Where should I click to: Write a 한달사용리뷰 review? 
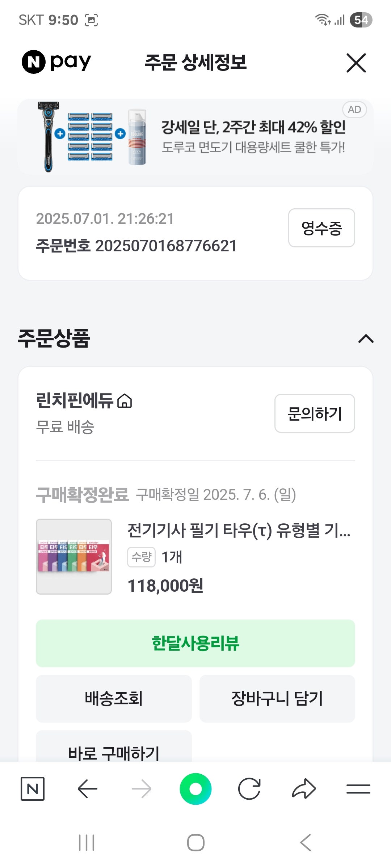tap(195, 643)
